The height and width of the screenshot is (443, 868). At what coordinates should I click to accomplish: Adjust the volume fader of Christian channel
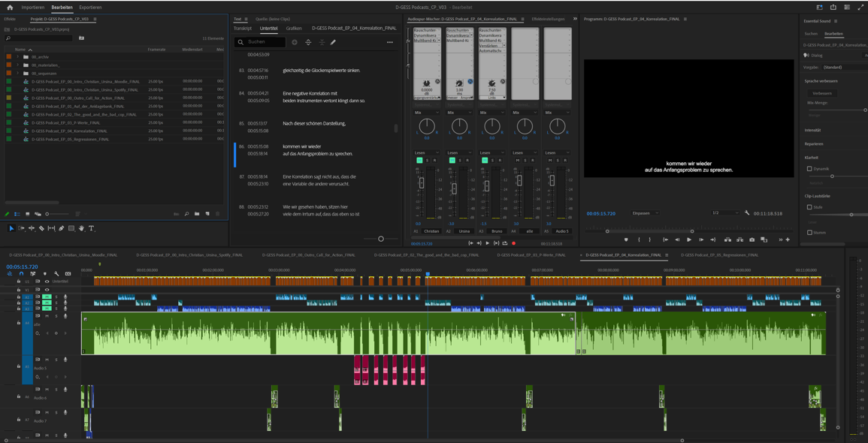click(x=422, y=183)
